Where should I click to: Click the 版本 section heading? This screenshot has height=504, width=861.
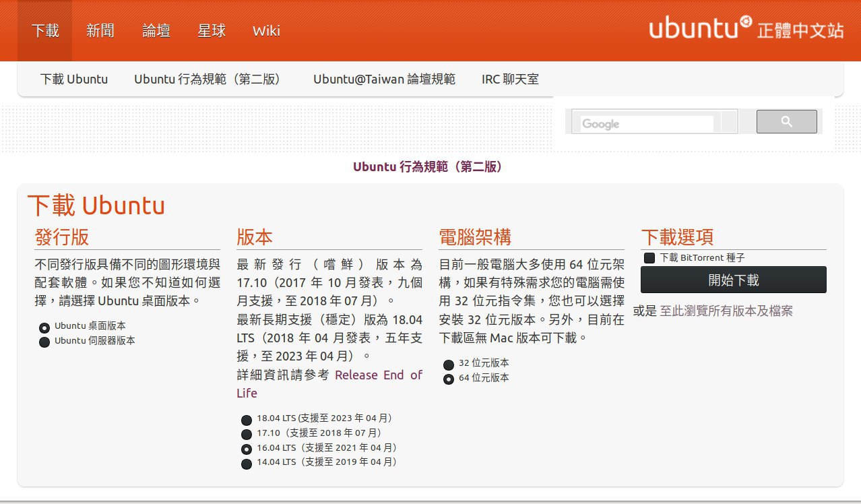pyautogui.click(x=255, y=237)
